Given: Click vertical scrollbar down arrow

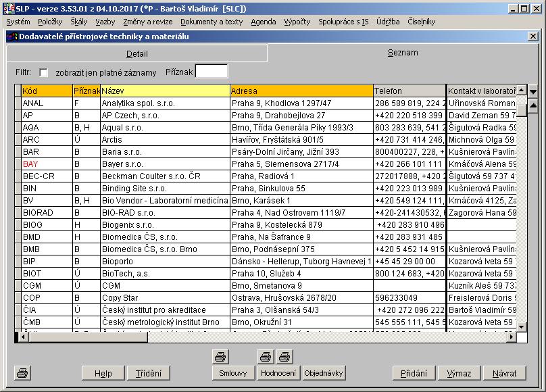Looking at the screenshot, I should (x=521, y=326).
